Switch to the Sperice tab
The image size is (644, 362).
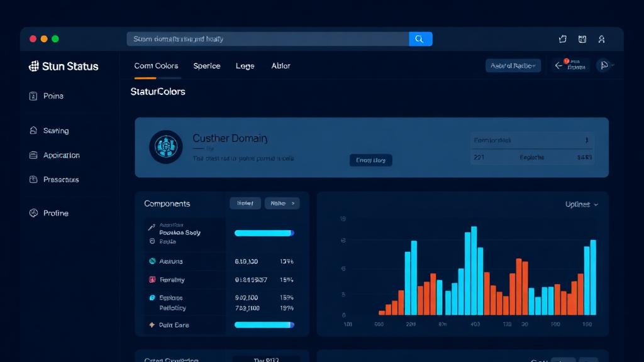207,65
